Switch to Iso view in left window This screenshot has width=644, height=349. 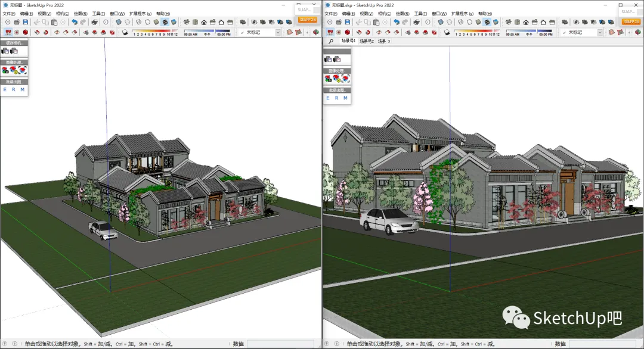(x=187, y=22)
